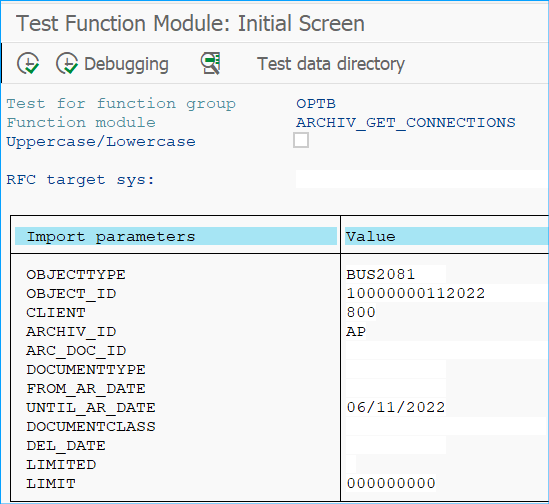Click the DOCUMENTCLASS value field
549x504 pixels.
[447, 426]
